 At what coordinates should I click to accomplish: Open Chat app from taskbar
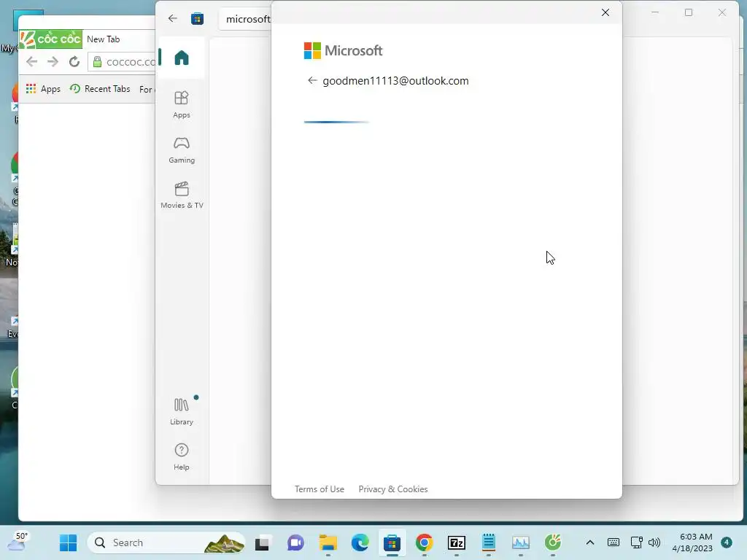[295, 542]
